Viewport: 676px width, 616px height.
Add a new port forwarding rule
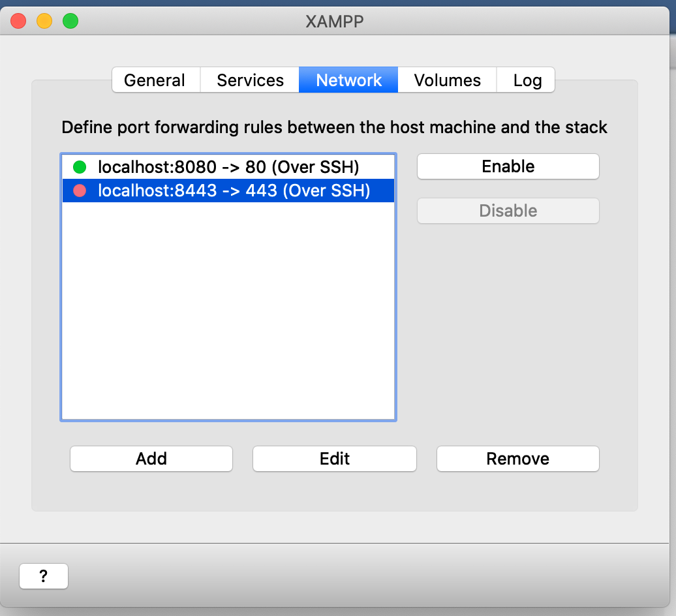151,459
